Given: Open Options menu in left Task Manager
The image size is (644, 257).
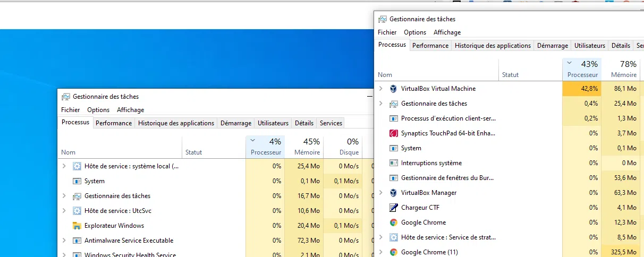Looking at the screenshot, I should tap(98, 110).
